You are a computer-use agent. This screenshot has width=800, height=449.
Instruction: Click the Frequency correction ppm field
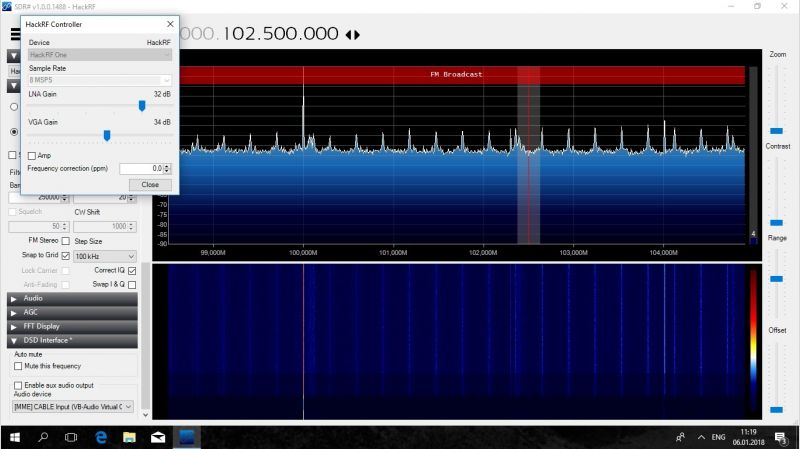(x=141, y=168)
